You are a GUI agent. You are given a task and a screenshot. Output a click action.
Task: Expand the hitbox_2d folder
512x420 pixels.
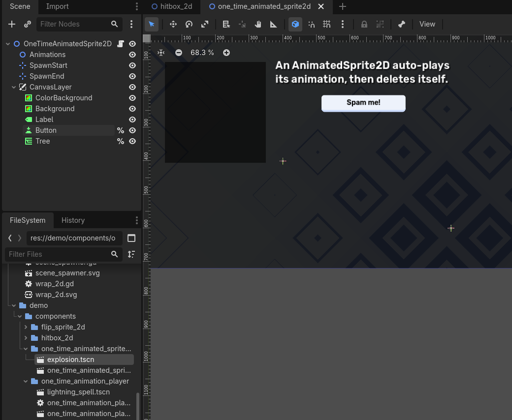pos(26,338)
